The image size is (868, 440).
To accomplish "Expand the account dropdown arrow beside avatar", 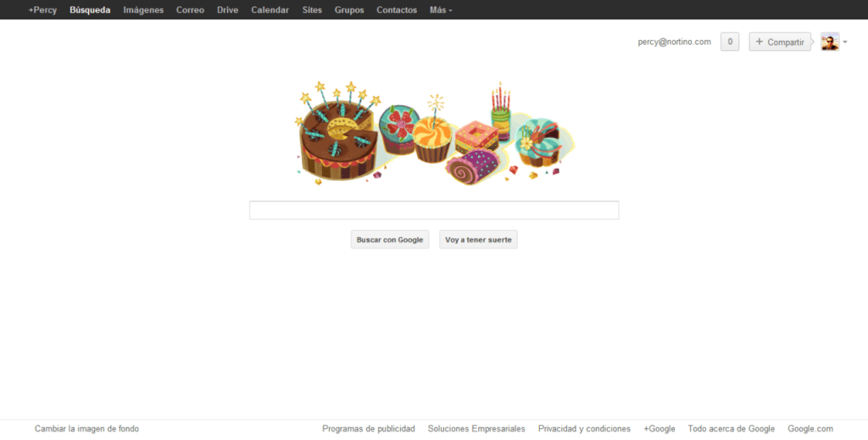I will point(845,42).
